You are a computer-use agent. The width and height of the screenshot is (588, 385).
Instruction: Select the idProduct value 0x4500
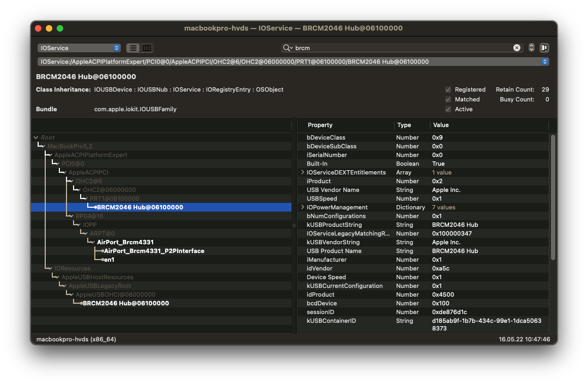(443, 294)
